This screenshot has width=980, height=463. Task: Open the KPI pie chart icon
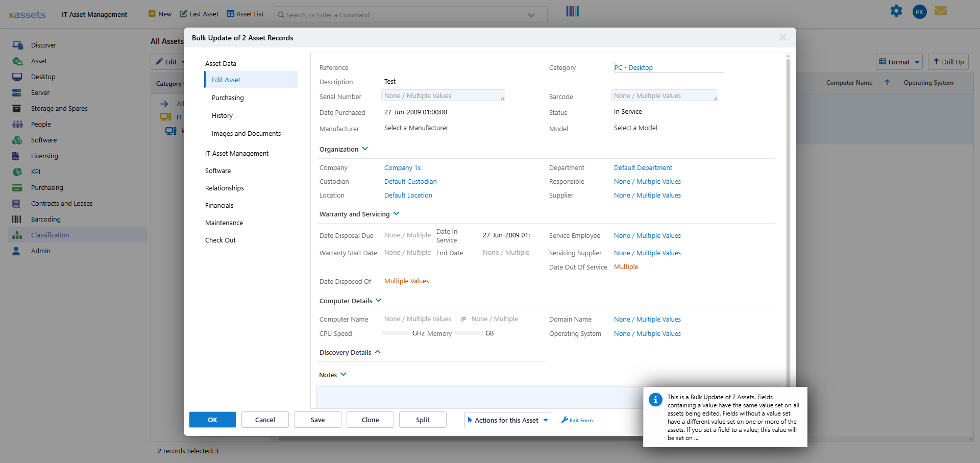[17, 172]
